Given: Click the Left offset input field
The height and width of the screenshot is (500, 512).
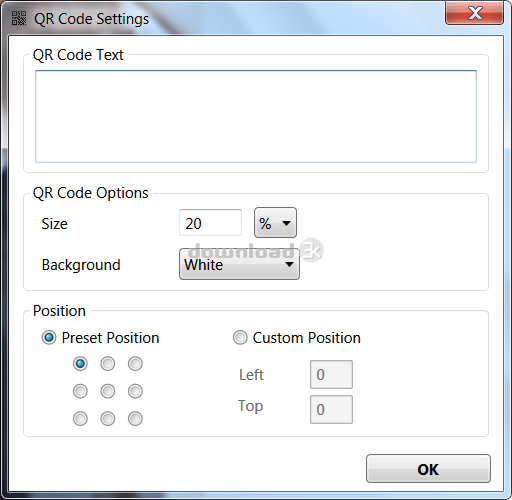Looking at the screenshot, I should point(331,374).
